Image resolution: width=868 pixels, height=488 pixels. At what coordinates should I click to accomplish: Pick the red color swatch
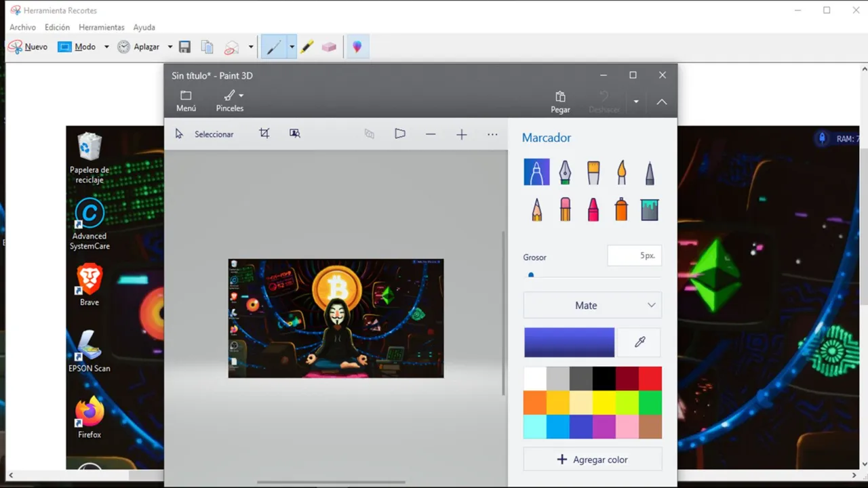click(x=650, y=378)
